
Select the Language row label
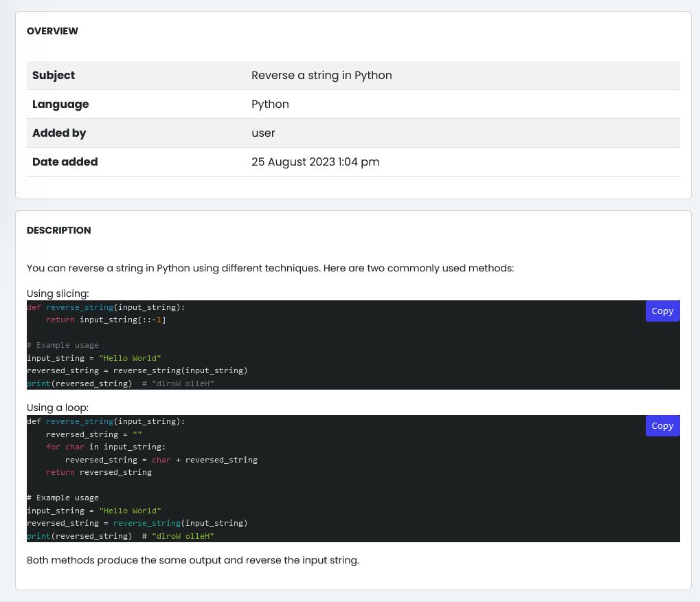pos(60,104)
